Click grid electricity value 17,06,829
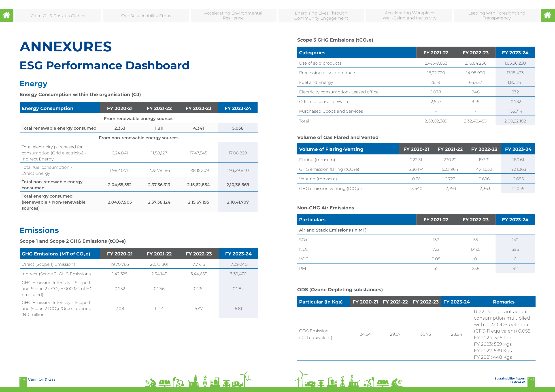 [x=238, y=153]
